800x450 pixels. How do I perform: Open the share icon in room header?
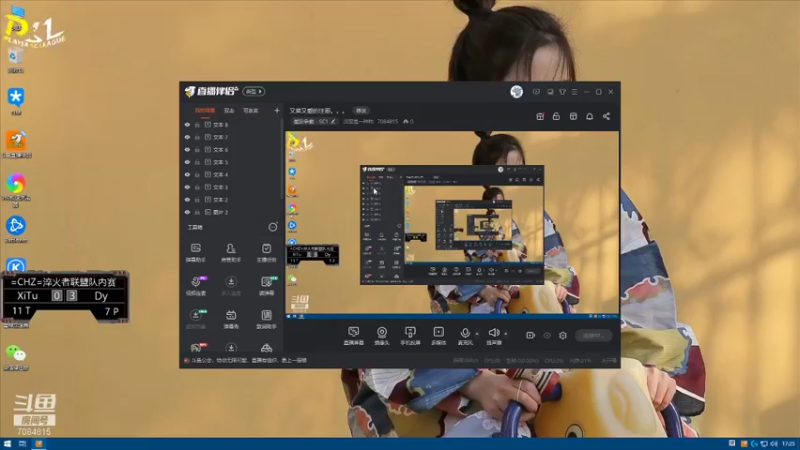coord(606,116)
